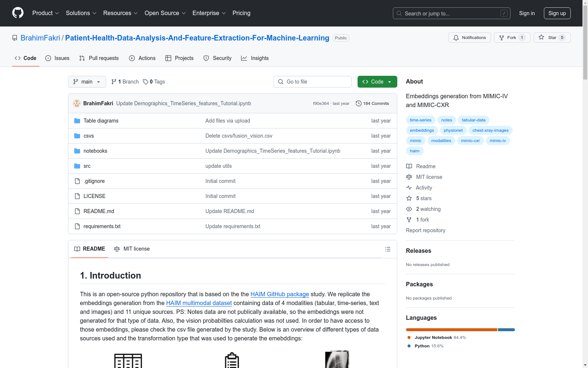Click the mimic-cxr topic tag
Image resolution: width=588 pixels, height=368 pixels.
[470, 141]
